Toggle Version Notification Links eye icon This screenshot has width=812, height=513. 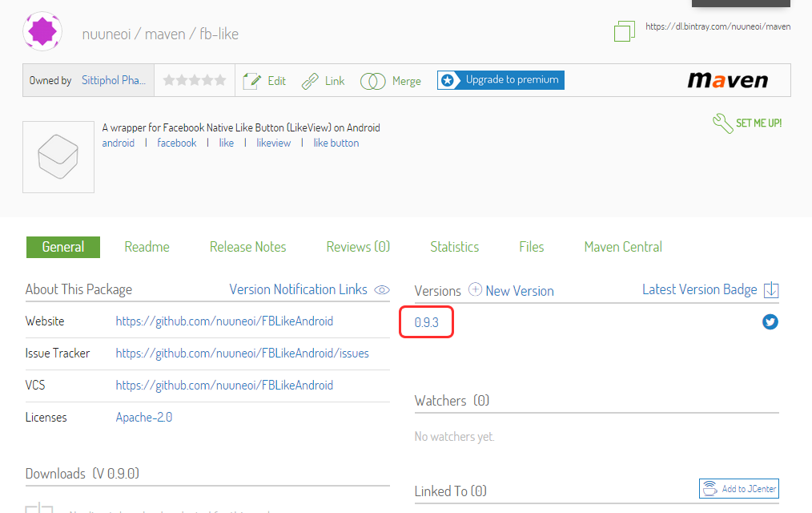tap(382, 290)
